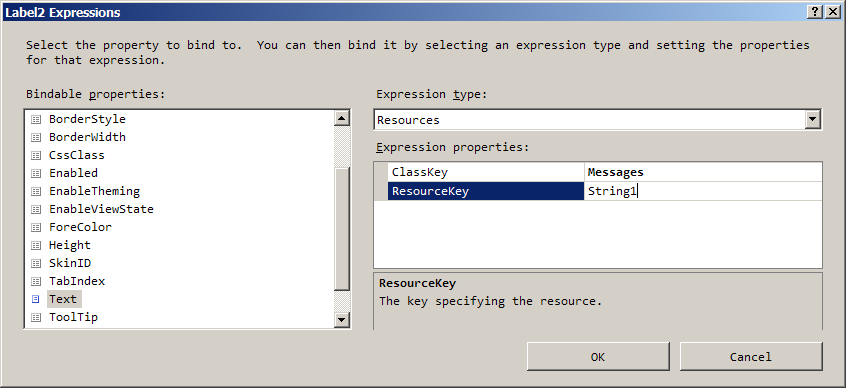846x388 pixels.
Task: Click the icon next to BorderWidth
Action: pos(36,137)
